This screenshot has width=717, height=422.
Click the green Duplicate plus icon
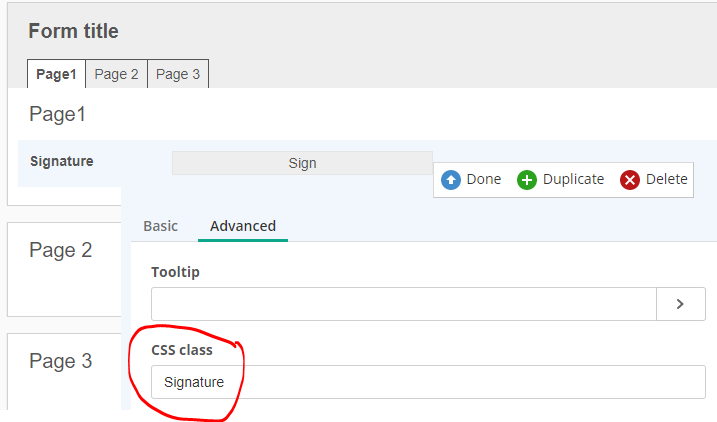(x=527, y=180)
